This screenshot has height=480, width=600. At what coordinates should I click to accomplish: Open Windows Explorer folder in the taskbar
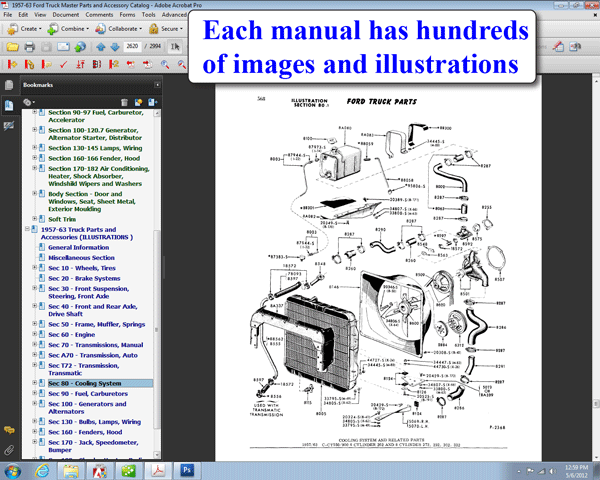pyautogui.click(x=71, y=471)
